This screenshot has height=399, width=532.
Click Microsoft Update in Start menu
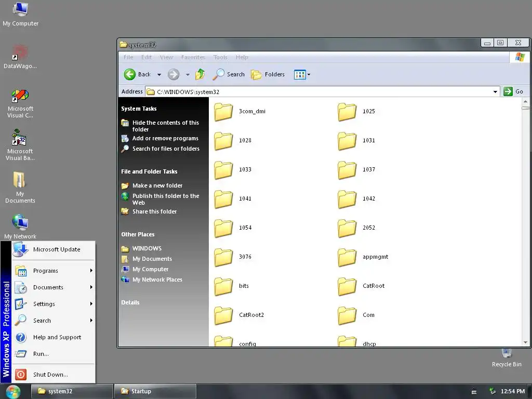tap(54, 249)
